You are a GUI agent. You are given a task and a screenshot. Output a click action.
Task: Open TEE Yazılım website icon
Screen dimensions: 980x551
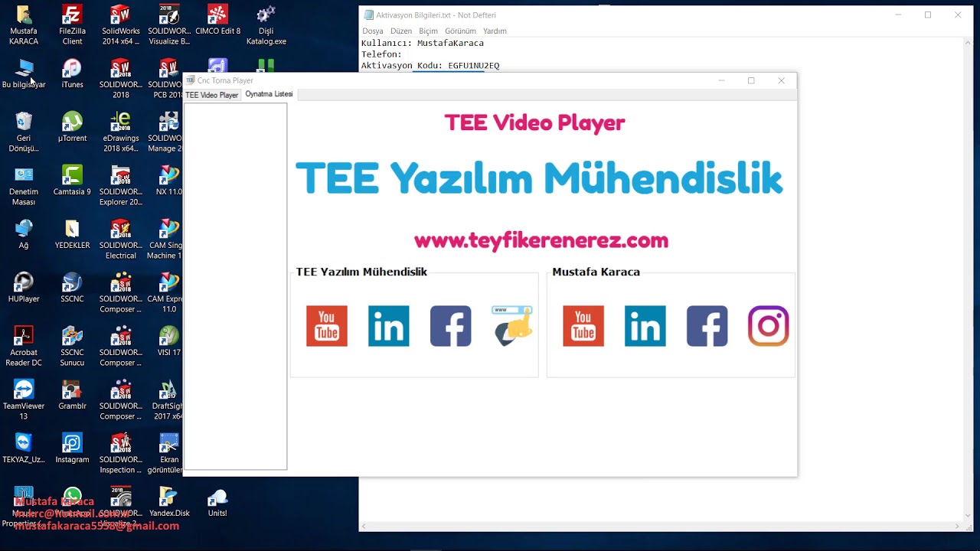512,326
